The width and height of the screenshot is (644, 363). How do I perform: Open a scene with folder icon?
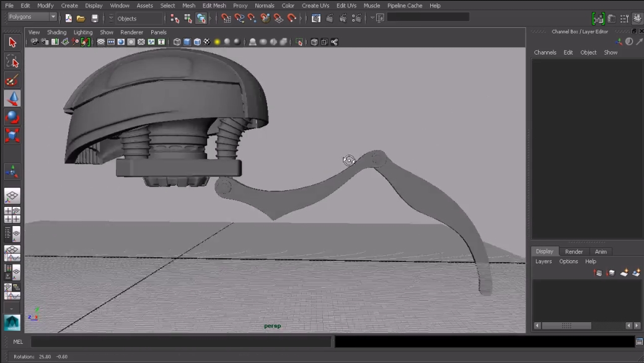[81, 19]
